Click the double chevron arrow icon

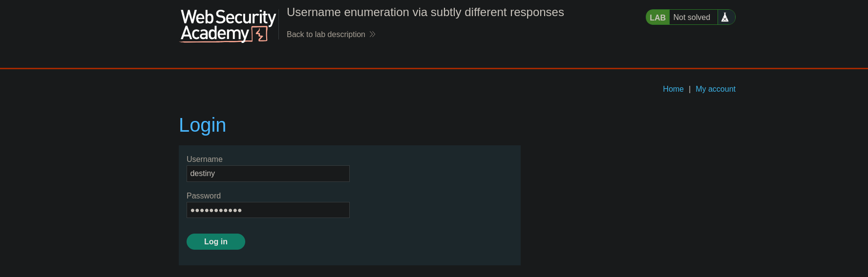(x=373, y=34)
